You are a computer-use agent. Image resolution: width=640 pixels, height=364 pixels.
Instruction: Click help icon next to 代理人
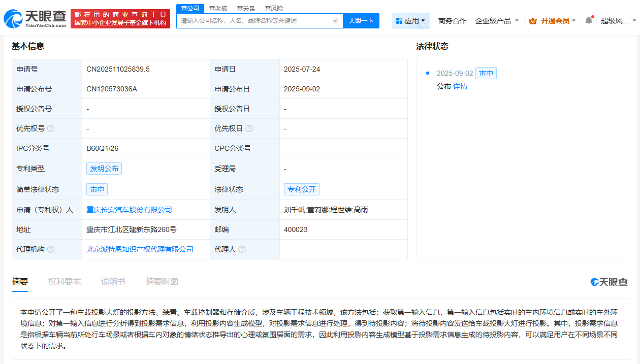pyautogui.click(x=243, y=249)
